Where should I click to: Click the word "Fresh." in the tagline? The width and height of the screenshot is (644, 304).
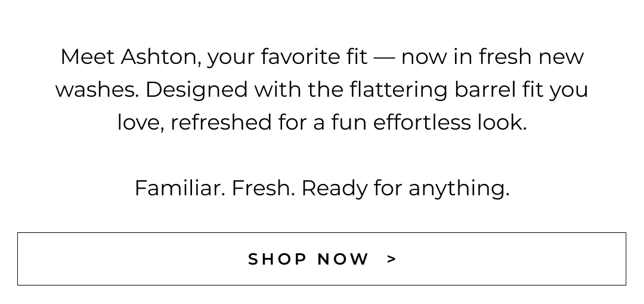pyautogui.click(x=263, y=188)
